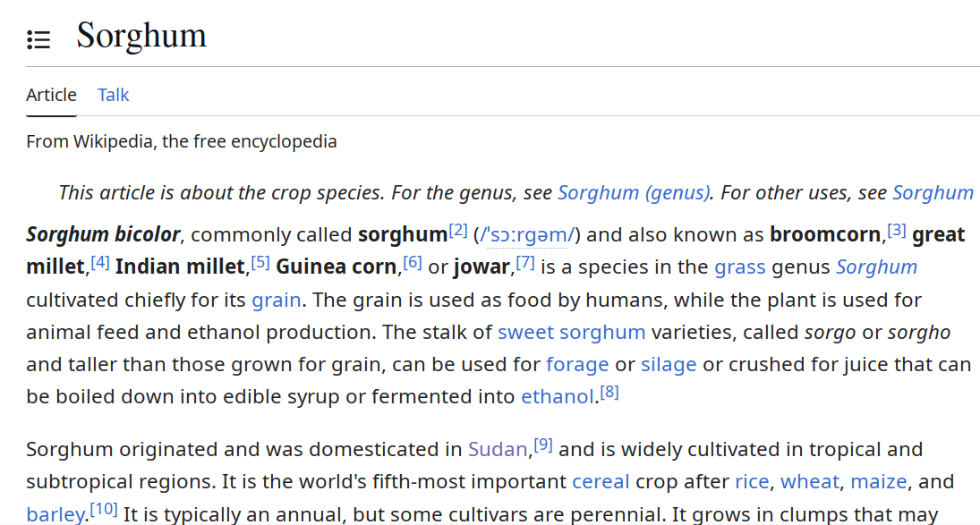Open the table of contents icon
The height and width of the screenshot is (525, 980).
click(x=38, y=39)
